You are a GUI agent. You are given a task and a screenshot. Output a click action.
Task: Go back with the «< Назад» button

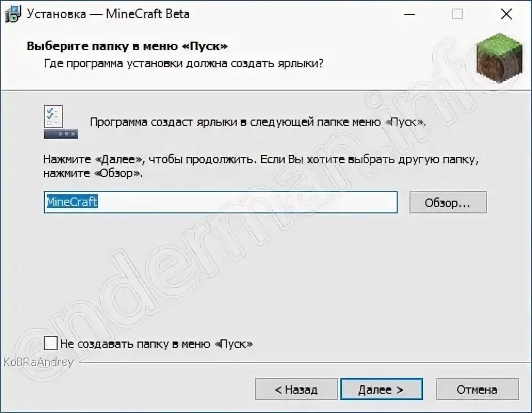pos(296,389)
